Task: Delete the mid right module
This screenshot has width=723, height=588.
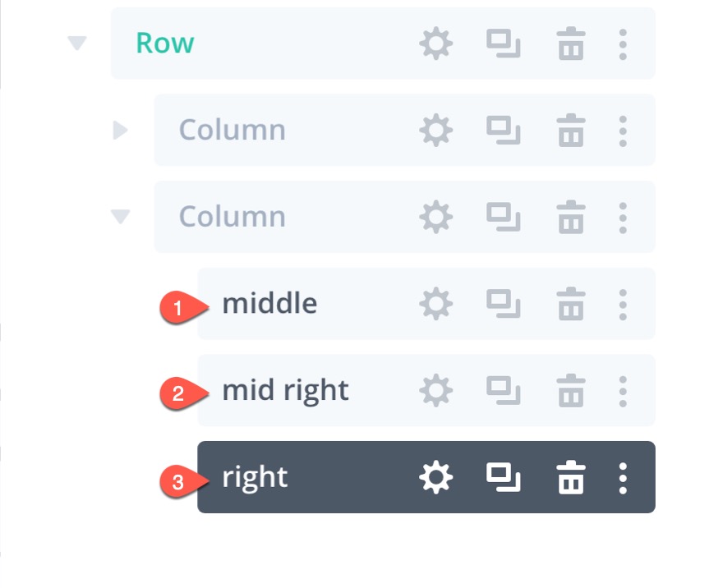Action: pyautogui.click(x=570, y=391)
